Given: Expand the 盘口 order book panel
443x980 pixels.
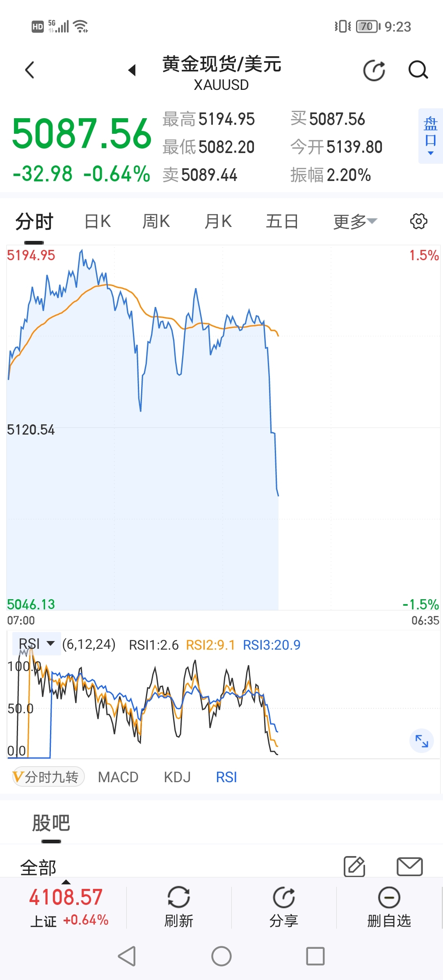Looking at the screenshot, I should (430, 136).
